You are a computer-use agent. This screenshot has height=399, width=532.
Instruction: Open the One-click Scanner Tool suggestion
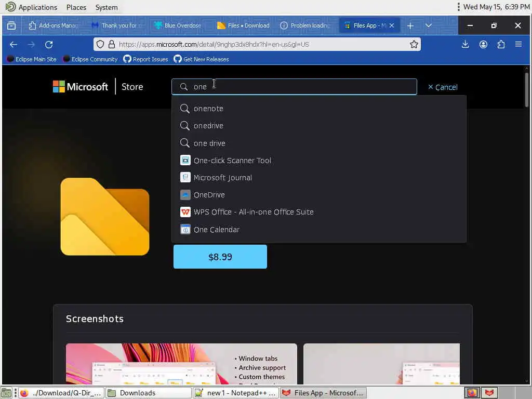point(319,161)
